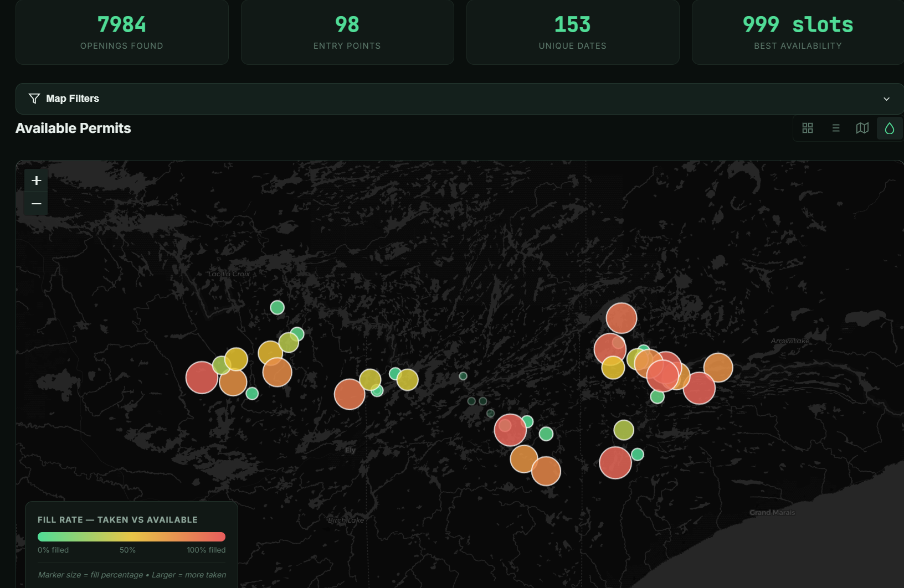Screen dimensions: 904x588
Task: Click the 98 Entry Points card
Action: click(x=347, y=32)
